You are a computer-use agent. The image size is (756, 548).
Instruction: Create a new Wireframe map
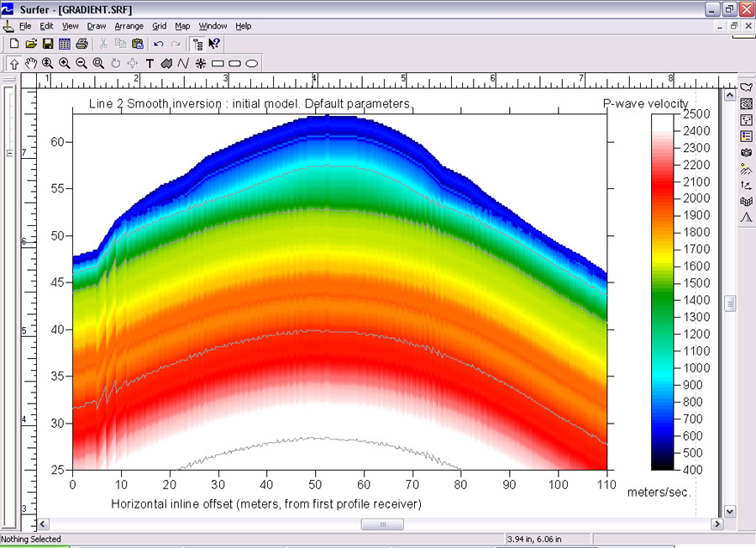(x=747, y=202)
